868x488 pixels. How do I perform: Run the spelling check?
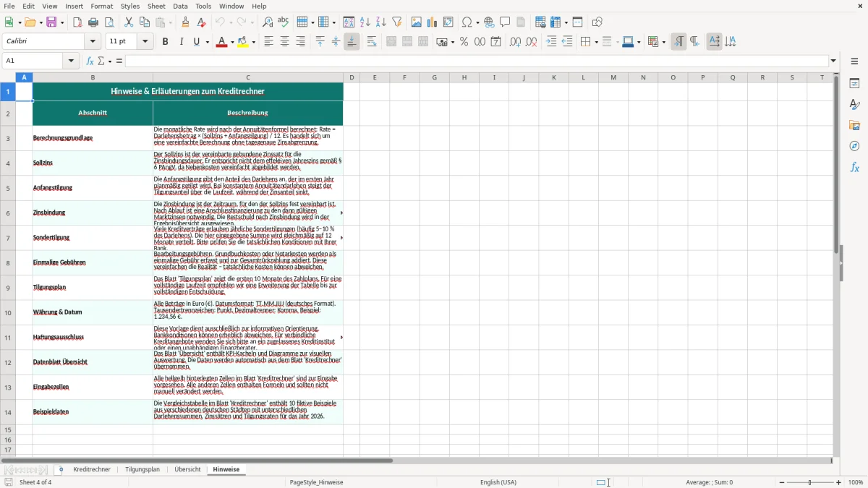(283, 22)
